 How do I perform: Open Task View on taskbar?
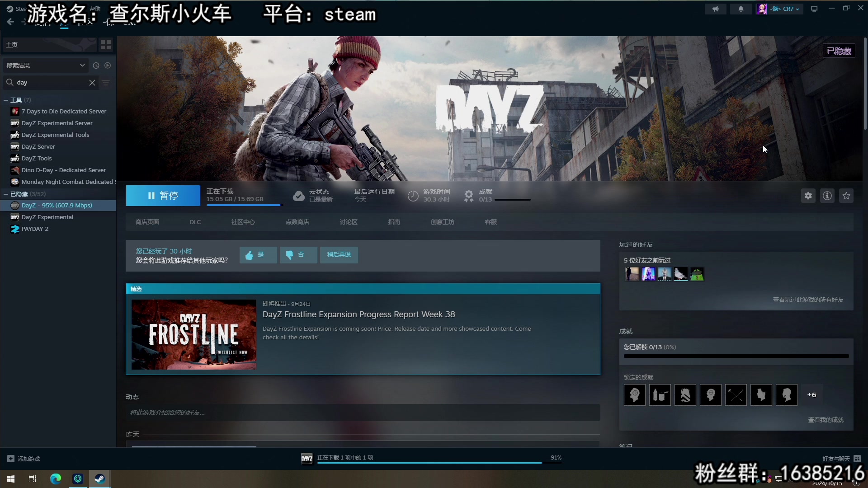(33, 479)
